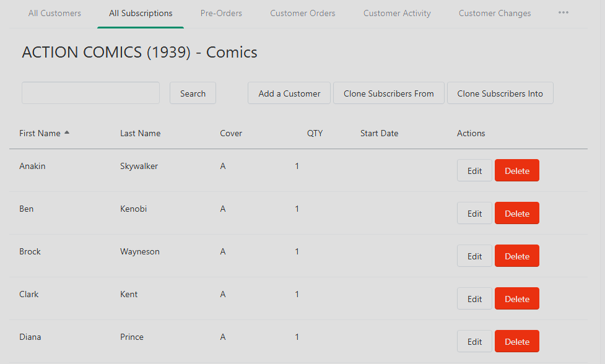Delete Brock Wayneson's subscription
Screen dimensions: 605x364
pyautogui.click(x=517, y=256)
